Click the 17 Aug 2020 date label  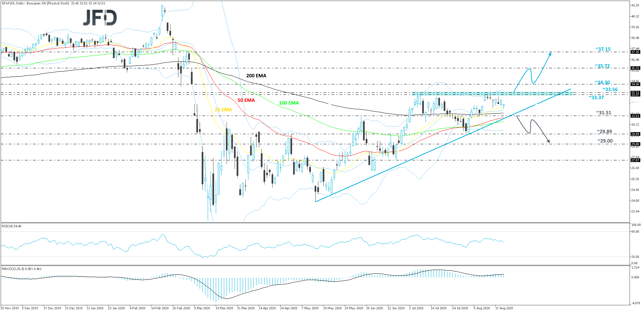click(x=504, y=308)
